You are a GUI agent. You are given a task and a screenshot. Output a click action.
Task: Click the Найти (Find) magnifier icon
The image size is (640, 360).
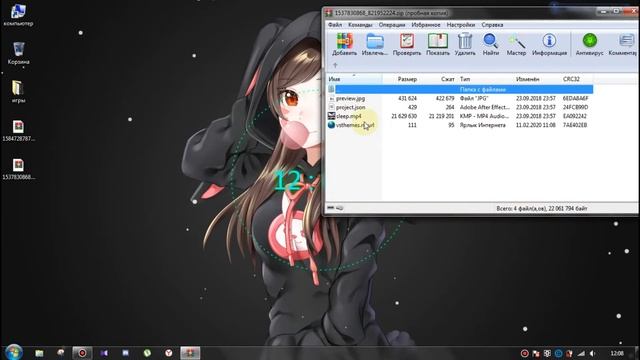[x=490, y=42]
